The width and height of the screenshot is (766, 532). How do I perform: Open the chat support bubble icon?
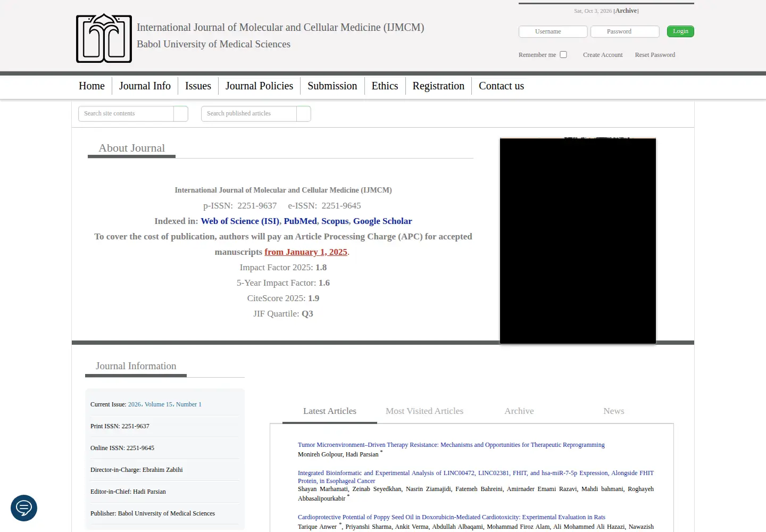click(24, 508)
